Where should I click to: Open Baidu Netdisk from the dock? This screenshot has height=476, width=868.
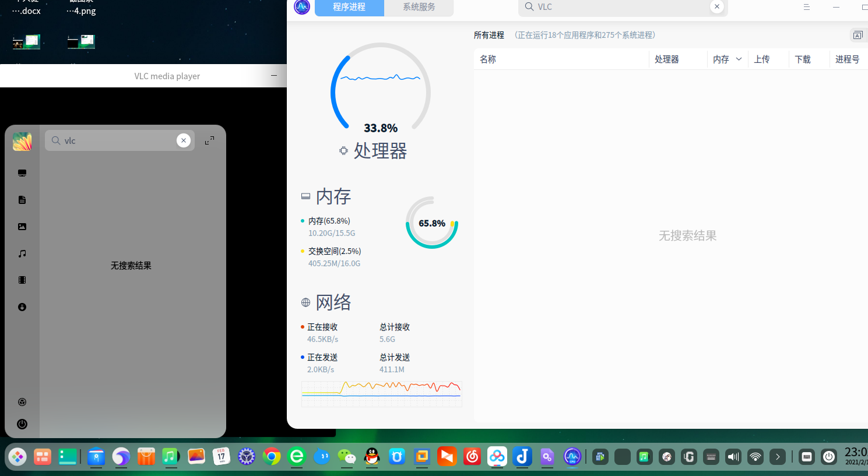(497, 457)
